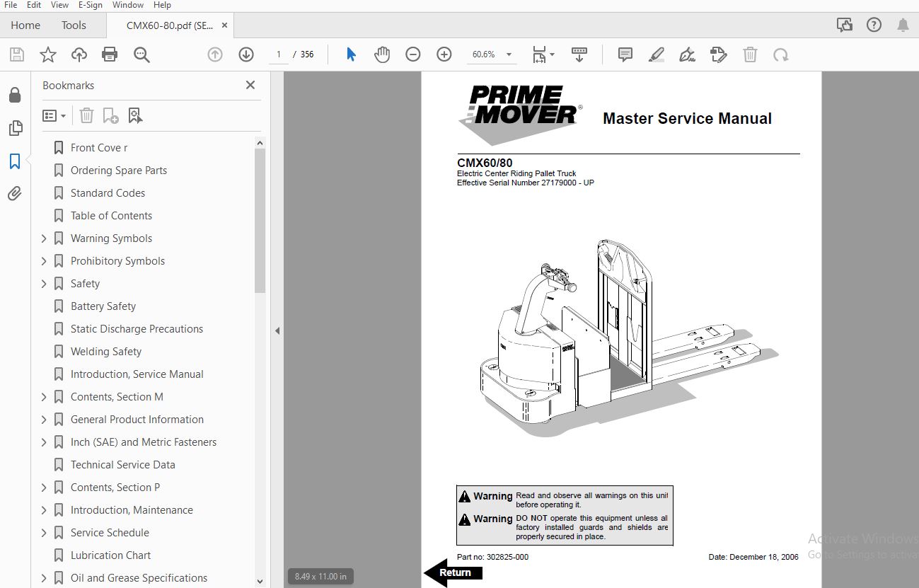The width and height of the screenshot is (919, 588).
Task: Collapse the navigation pane arrow
Action: (x=277, y=330)
